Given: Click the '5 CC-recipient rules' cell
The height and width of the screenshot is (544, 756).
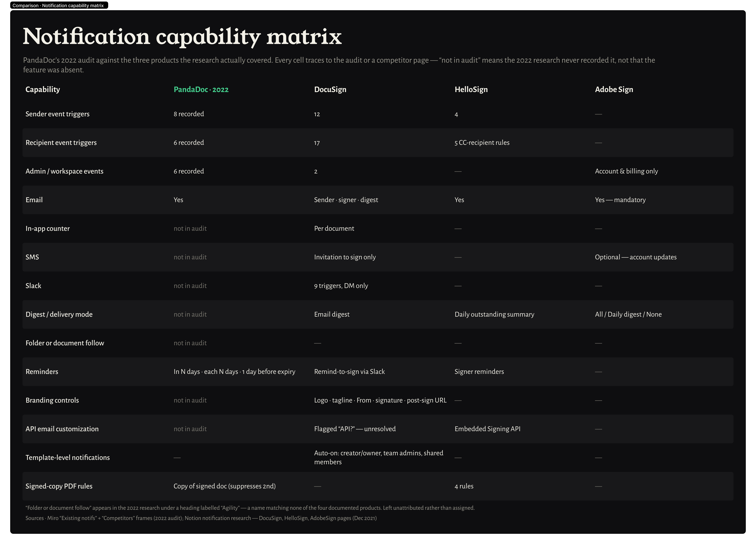Looking at the screenshot, I should [x=482, y=143].
